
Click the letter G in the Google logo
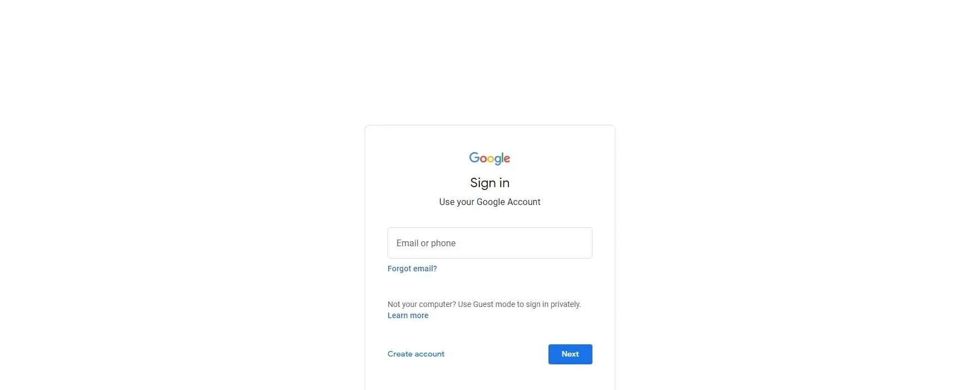(474, 158)
